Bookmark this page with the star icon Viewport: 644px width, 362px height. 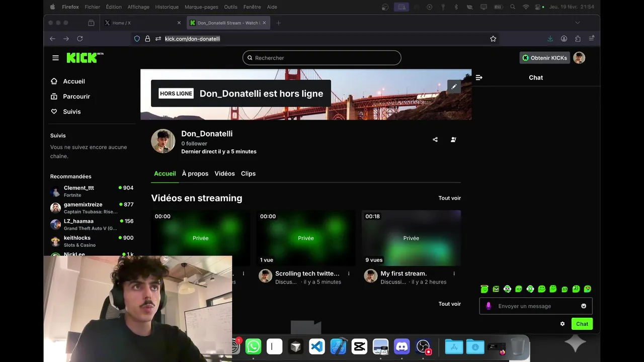493,39
